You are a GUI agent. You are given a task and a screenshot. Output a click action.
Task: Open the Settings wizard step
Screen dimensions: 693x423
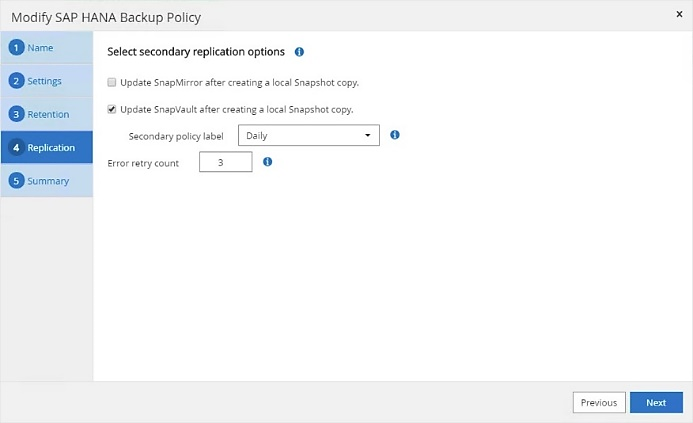pos(45,81)
